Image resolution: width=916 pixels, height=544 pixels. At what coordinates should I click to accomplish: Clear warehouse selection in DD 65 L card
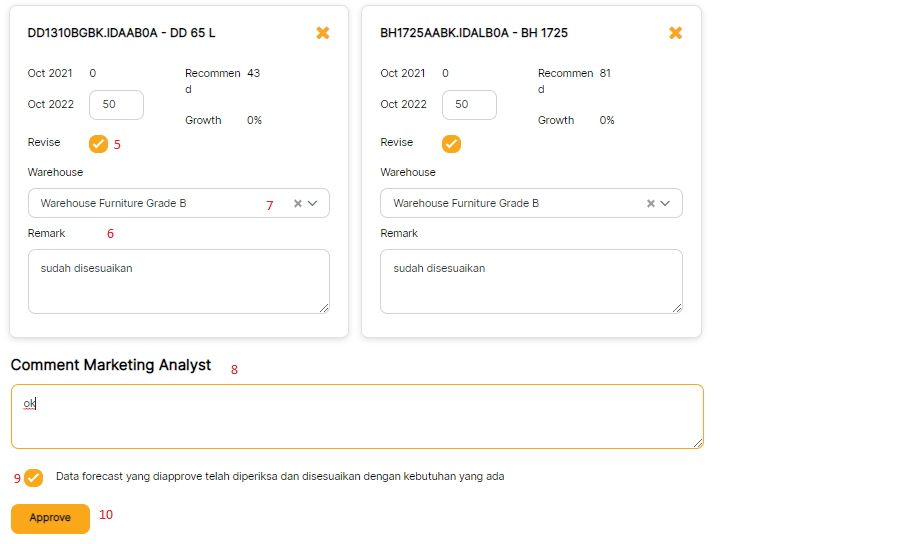297,204
